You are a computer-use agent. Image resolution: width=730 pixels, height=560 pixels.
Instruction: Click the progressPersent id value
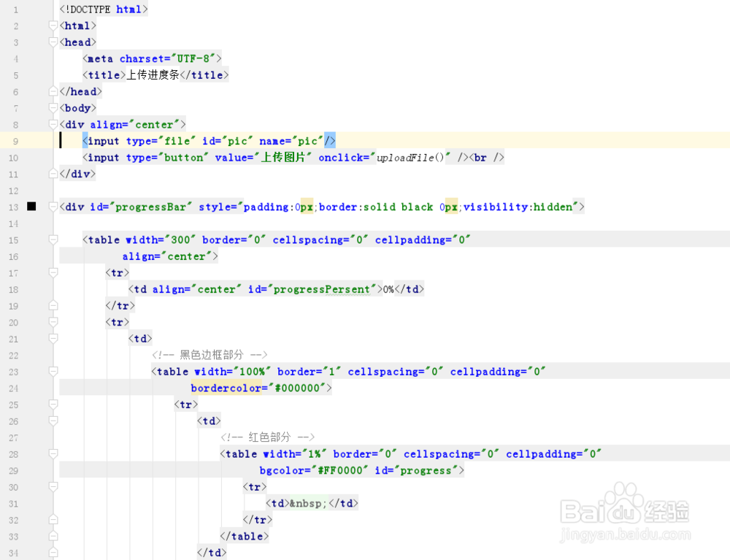[321, 290]
